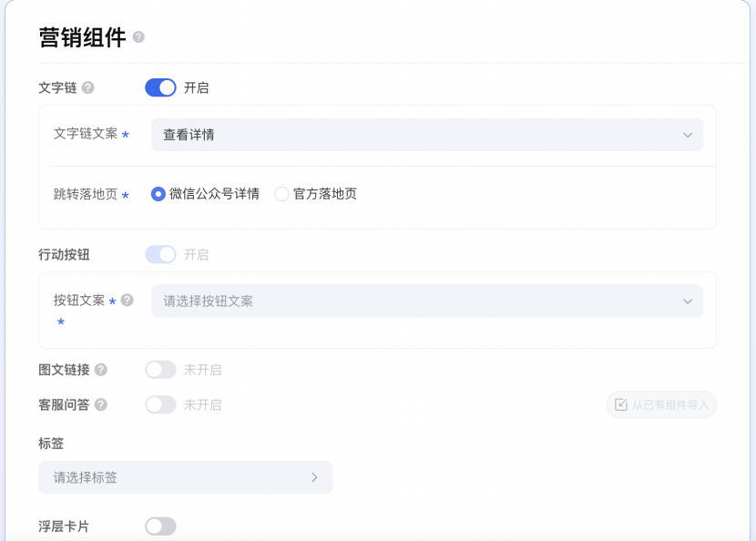Click the 文字链文案 field label

coord(85,134)
